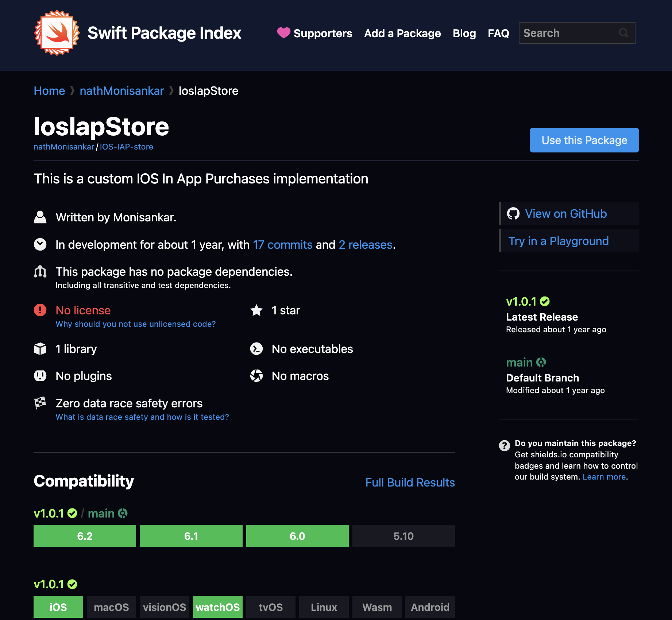Click the branch icon beside main
The height and width of the screenshot is (620, 672).
coord(541,362)
